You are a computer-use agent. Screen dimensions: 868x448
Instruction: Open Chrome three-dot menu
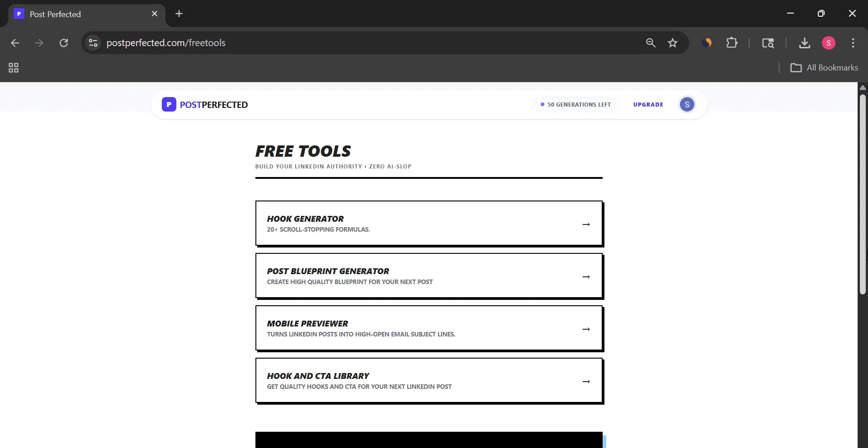click(x=853, y=43)
